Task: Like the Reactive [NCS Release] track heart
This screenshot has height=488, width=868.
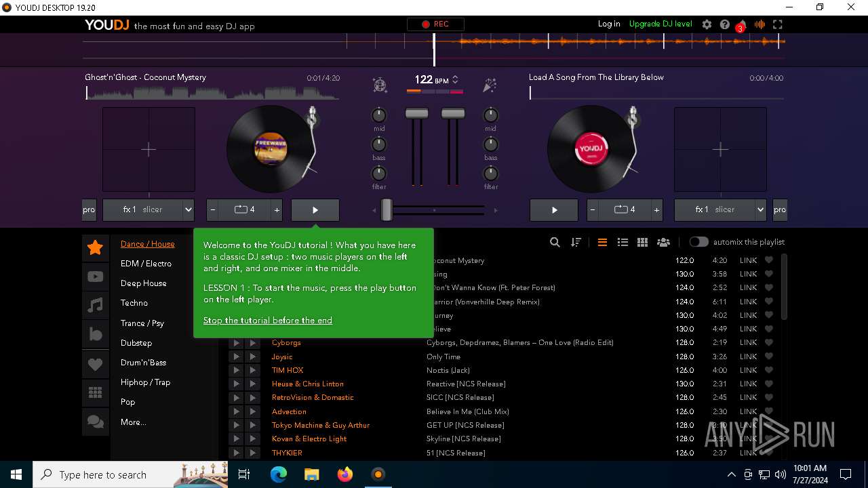Action: point(768,384)
